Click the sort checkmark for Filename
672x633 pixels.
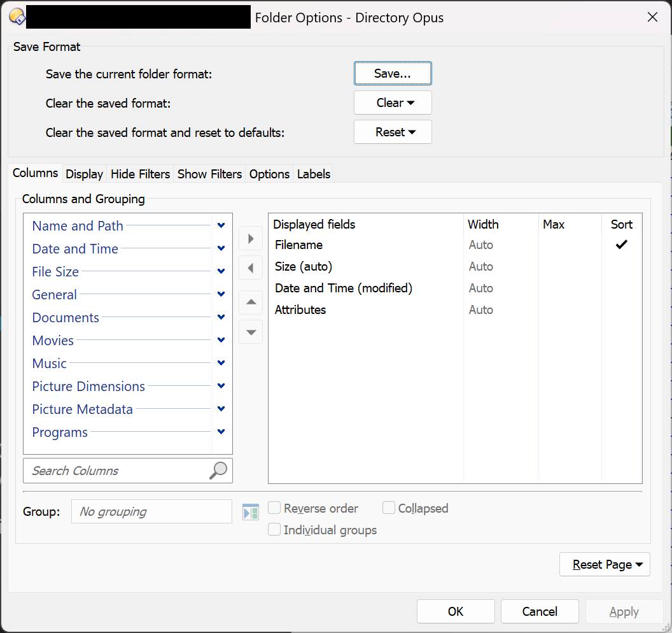click(622, 245)
